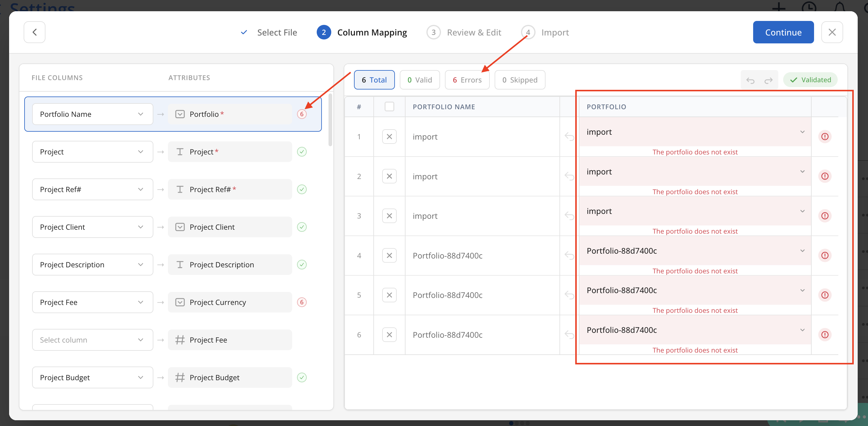Skip row 6 with X button
This screenshot has width=868, height=426.
[x=389, y=335]
